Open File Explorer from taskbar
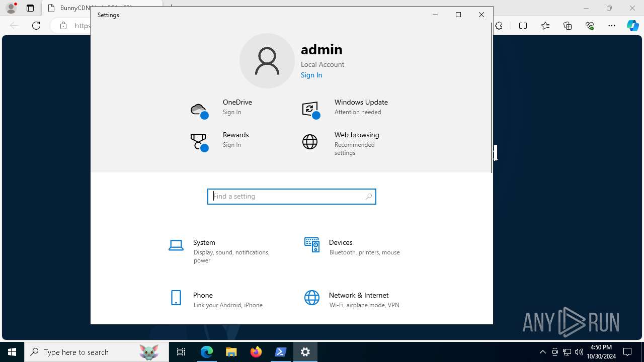Viewport: 644px width, 362px height. [x=231, y=352]
